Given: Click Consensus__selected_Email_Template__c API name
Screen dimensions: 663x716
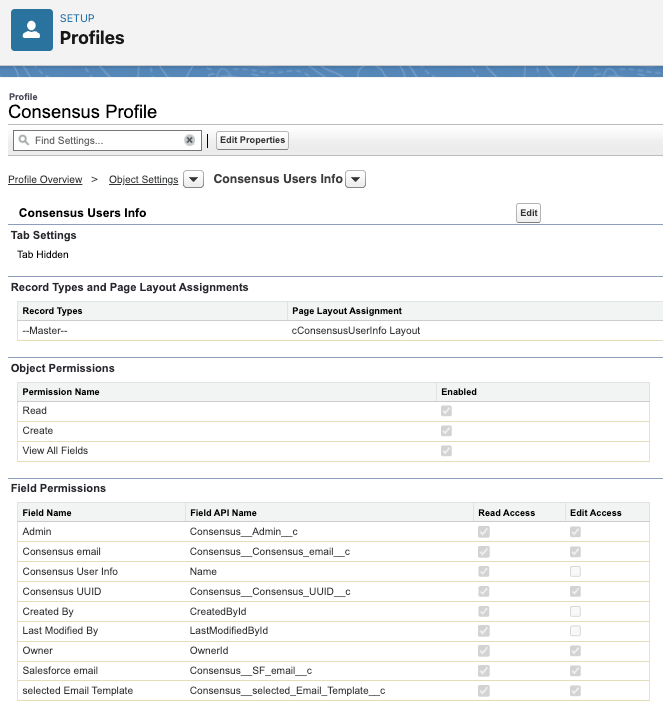Looking at the screenshot, I should click(287, 691).
